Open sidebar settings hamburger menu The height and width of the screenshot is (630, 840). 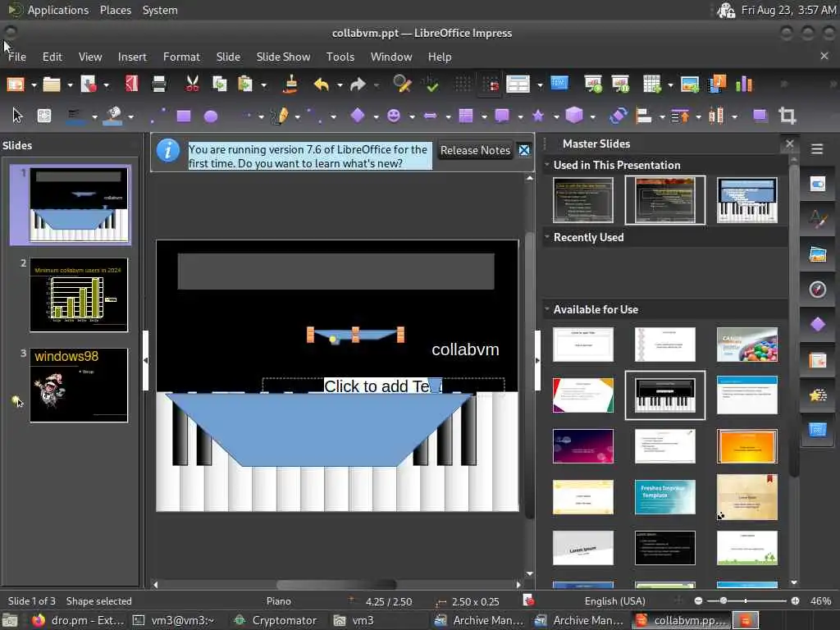pyautogui.click(x=817, y=149)
